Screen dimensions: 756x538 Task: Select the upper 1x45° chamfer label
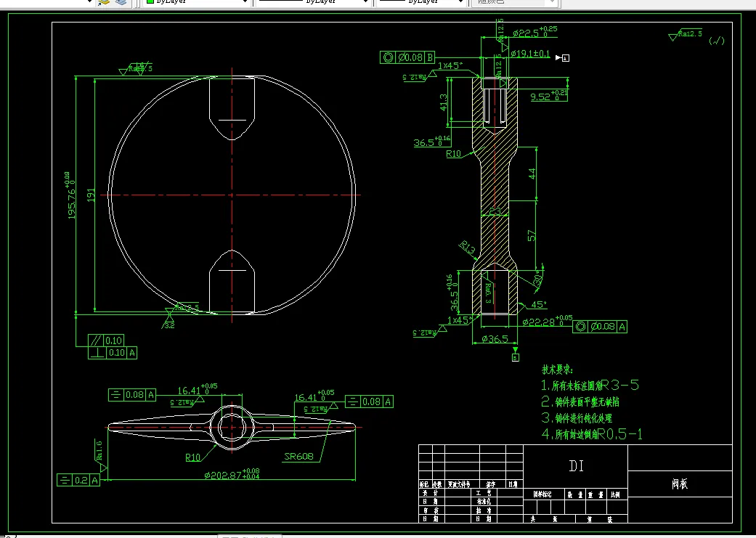click(450, 65)
